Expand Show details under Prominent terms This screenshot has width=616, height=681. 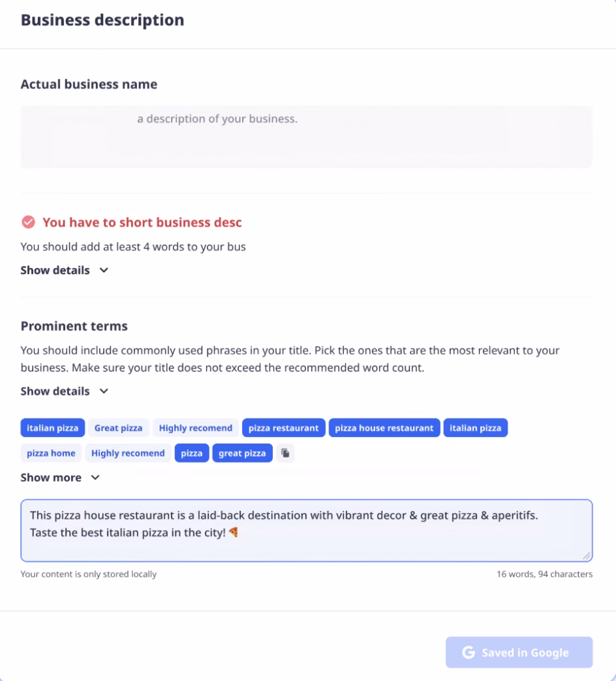coord(64,391)
